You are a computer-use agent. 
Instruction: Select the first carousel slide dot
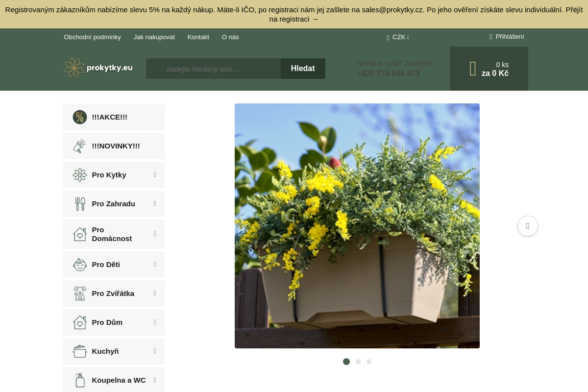(x=346, y=362)
